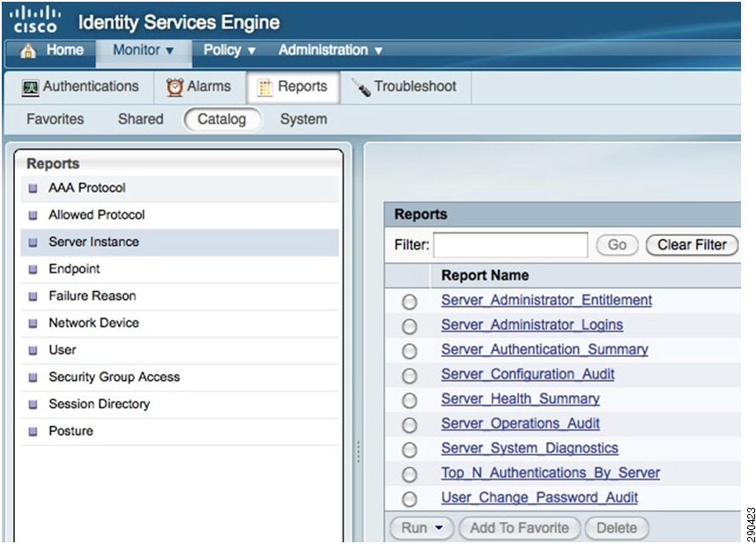The image size is (756, 544).
Task: Open Server_Health_Summary report link
Action: (x=520, y=399)
